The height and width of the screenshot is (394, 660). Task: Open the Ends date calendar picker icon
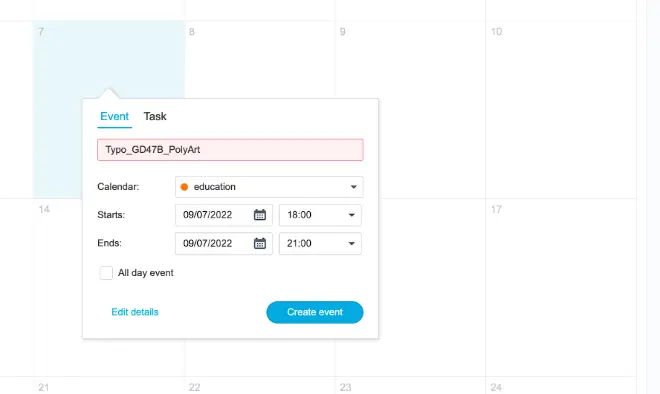260,243
